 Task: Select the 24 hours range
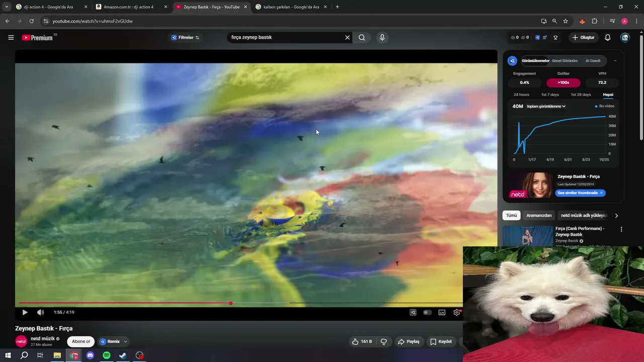(521, 95)
